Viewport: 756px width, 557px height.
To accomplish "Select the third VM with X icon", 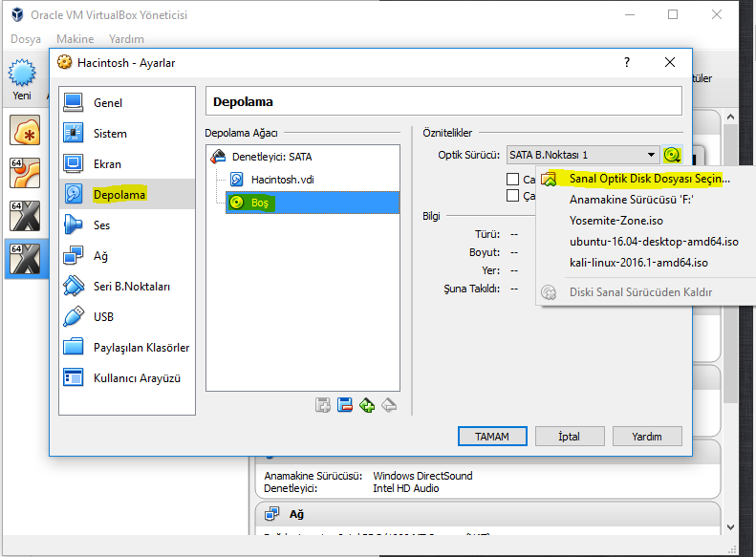I will click(x=25, y=216).
